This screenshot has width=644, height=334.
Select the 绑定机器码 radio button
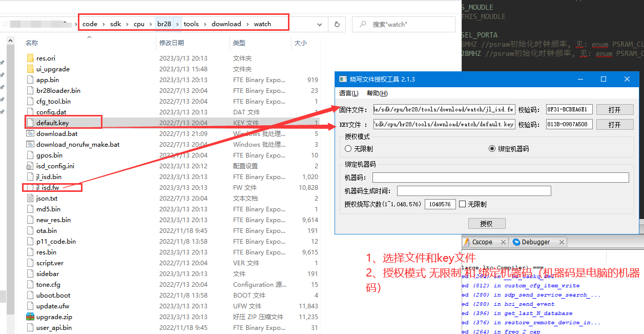492,149
